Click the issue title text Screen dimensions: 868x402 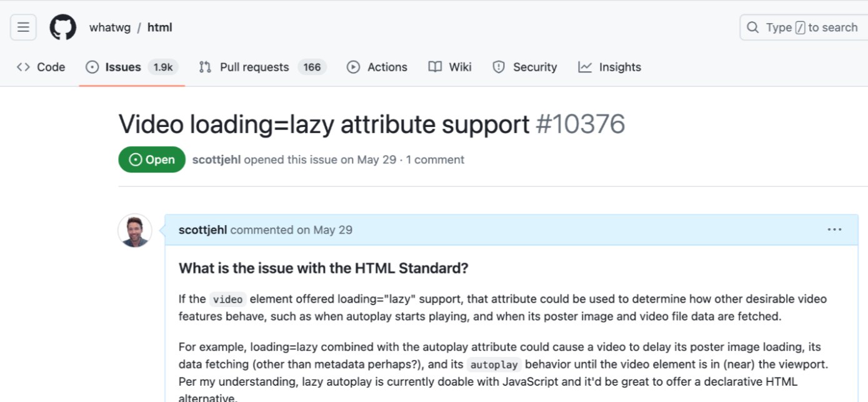point(324,124)
